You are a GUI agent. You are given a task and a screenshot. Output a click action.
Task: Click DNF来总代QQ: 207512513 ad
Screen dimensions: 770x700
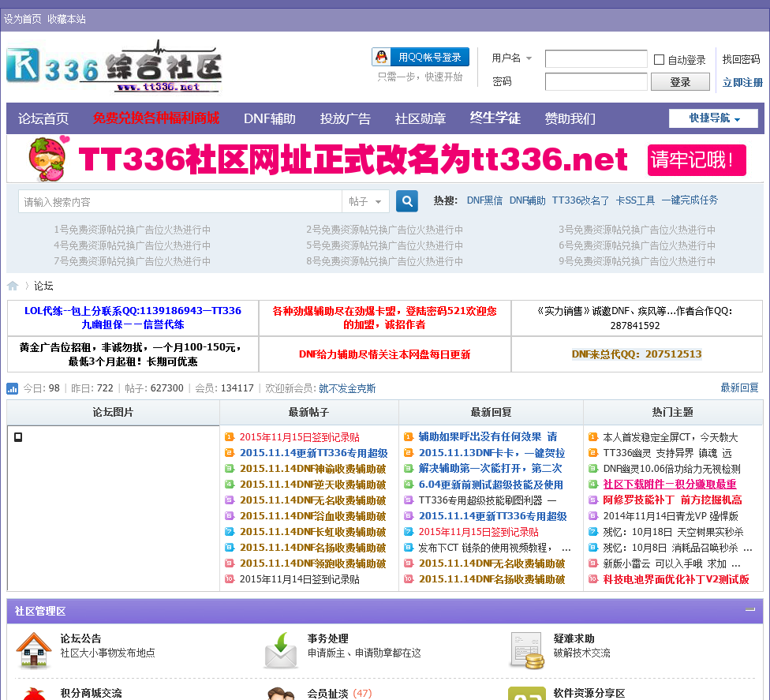point(637,354)
